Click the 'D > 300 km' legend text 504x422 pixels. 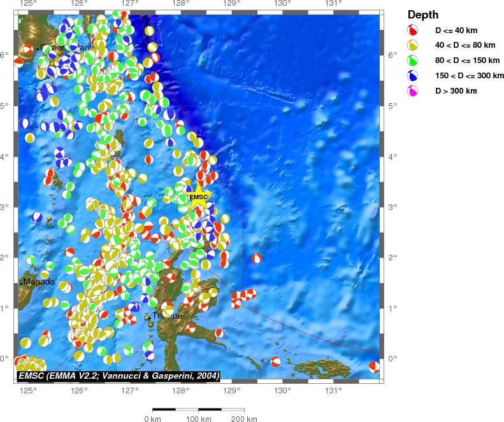[456, 91]
